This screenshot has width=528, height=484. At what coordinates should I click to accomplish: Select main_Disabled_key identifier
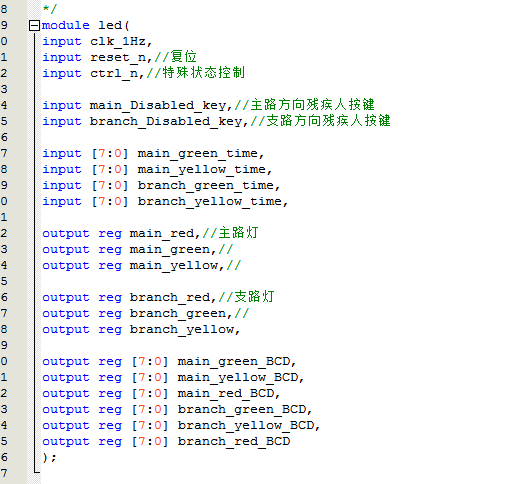(x=158, y=105)
